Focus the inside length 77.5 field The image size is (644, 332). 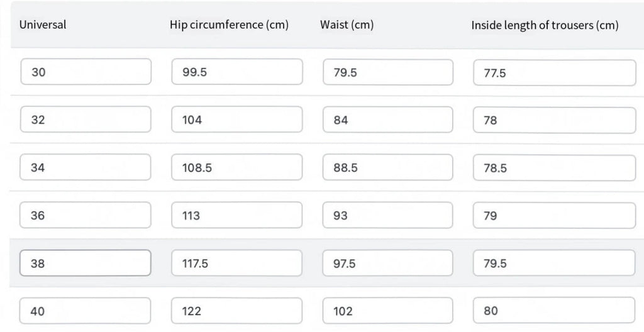click(x=554, y=73)
